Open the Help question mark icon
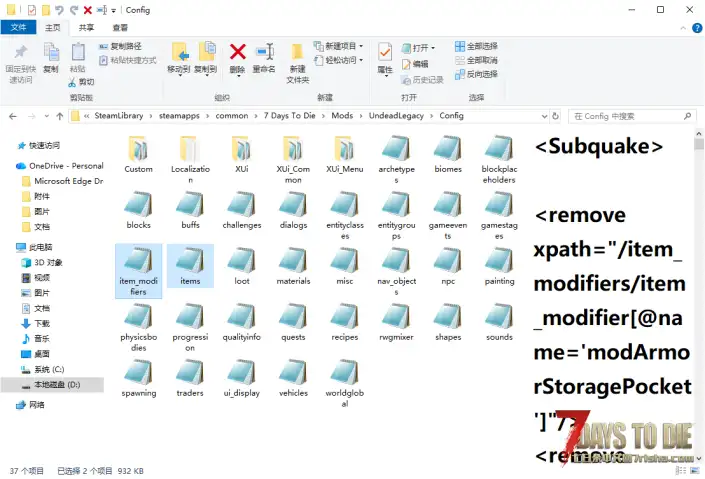Image resolution: width=705 pixels, height=479 pixels. 697,28
